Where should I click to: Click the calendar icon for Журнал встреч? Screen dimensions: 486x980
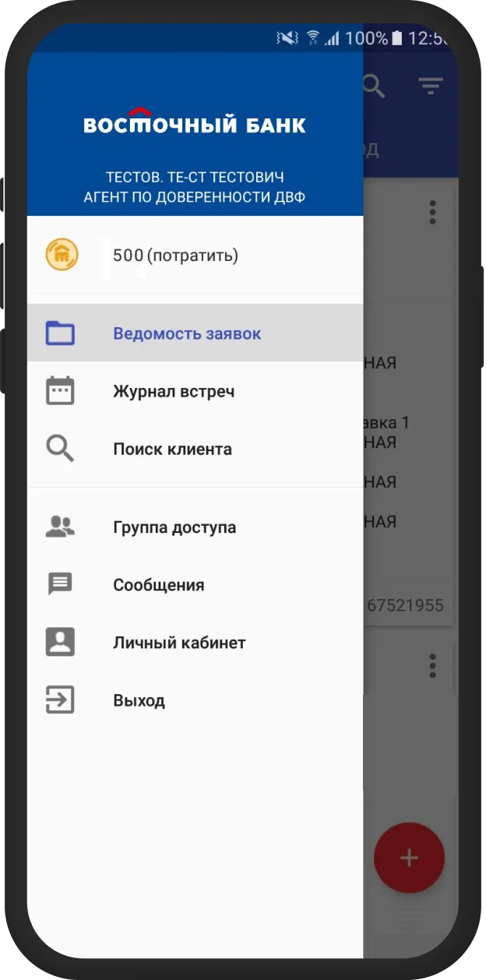click(60, 391)
